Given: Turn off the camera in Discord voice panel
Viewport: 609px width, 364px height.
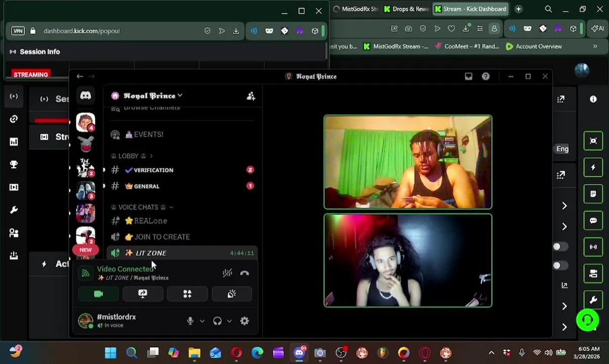Looking at the screenshot, I should point(98,294).
